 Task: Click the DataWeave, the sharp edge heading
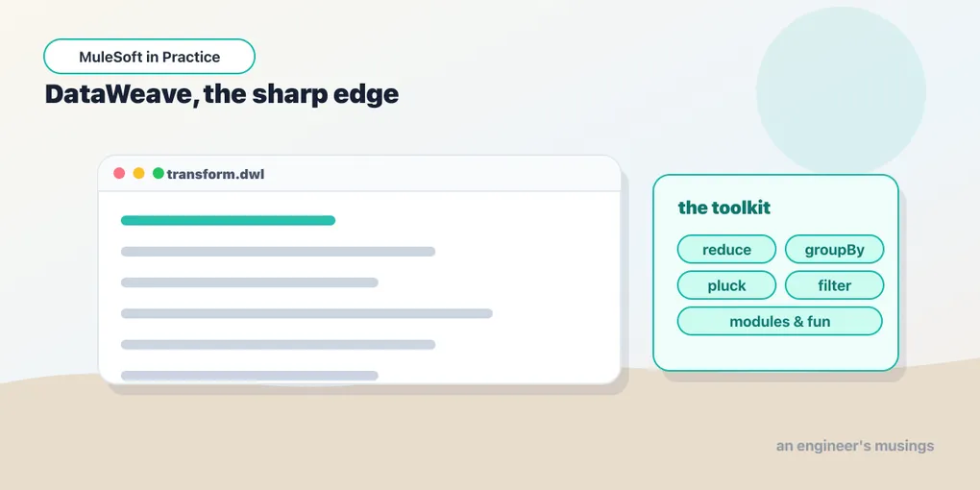(x=222, y=94)
